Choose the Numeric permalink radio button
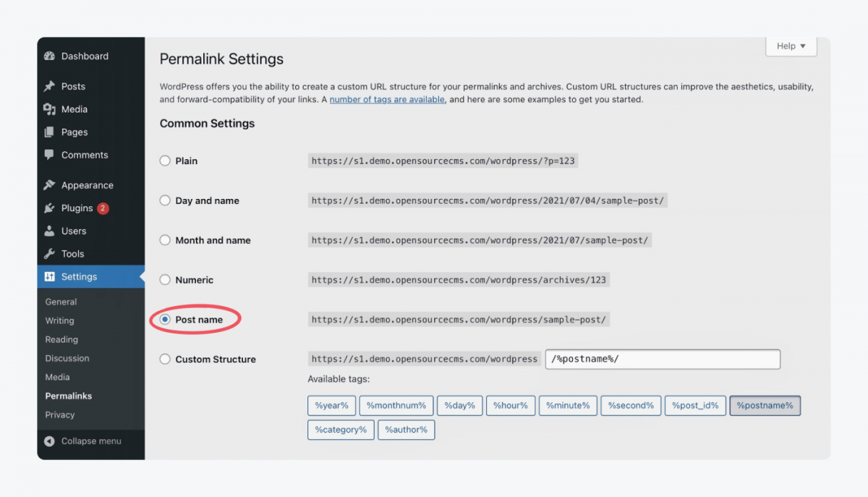 click(x=165, y=280)
